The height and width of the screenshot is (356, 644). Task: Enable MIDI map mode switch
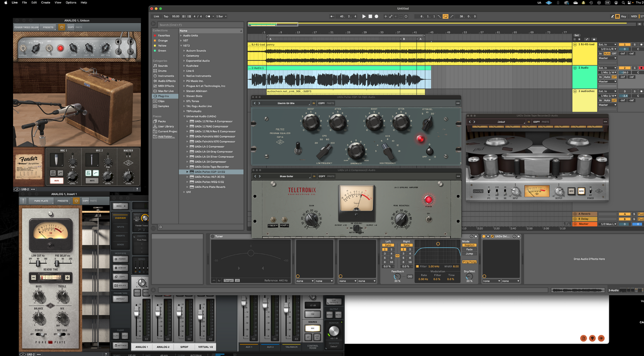(633, 16)
